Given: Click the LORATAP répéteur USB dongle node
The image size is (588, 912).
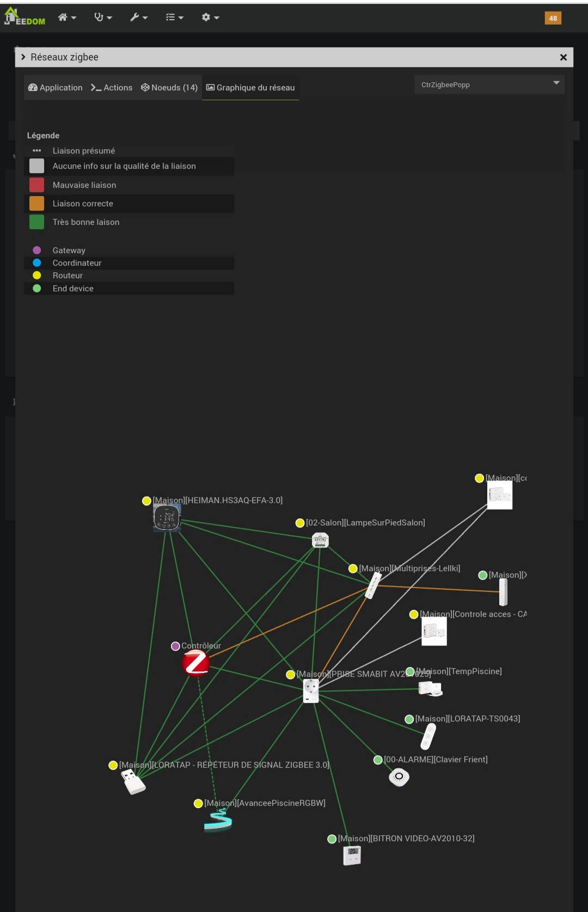Looking at the screenshot, I should pyautogui.click(x=133, y=782).
